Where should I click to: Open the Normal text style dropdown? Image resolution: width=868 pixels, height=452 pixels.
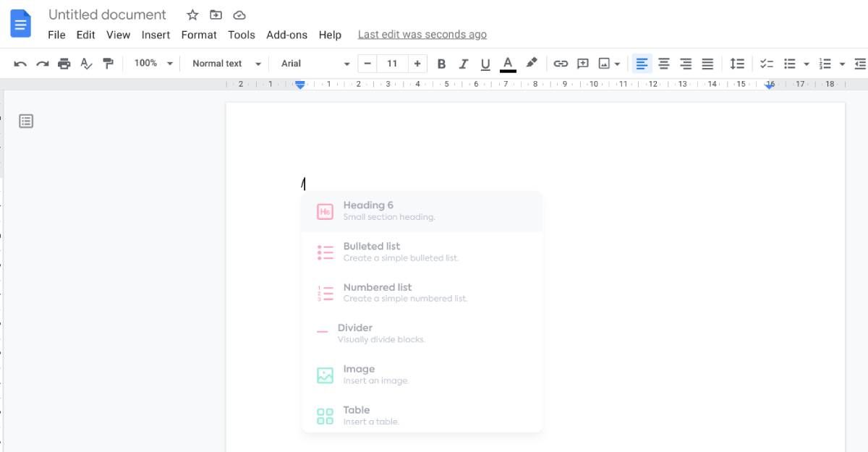(226, 64)
